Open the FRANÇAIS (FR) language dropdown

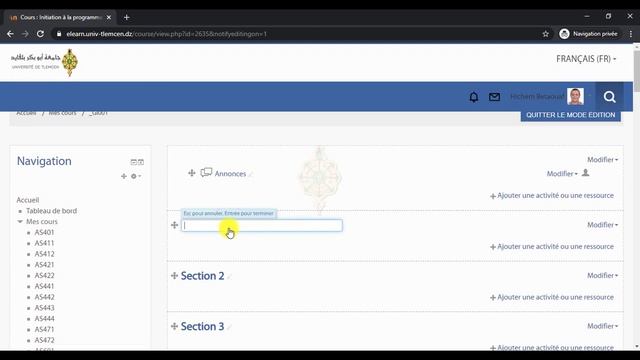pos(586,59)
